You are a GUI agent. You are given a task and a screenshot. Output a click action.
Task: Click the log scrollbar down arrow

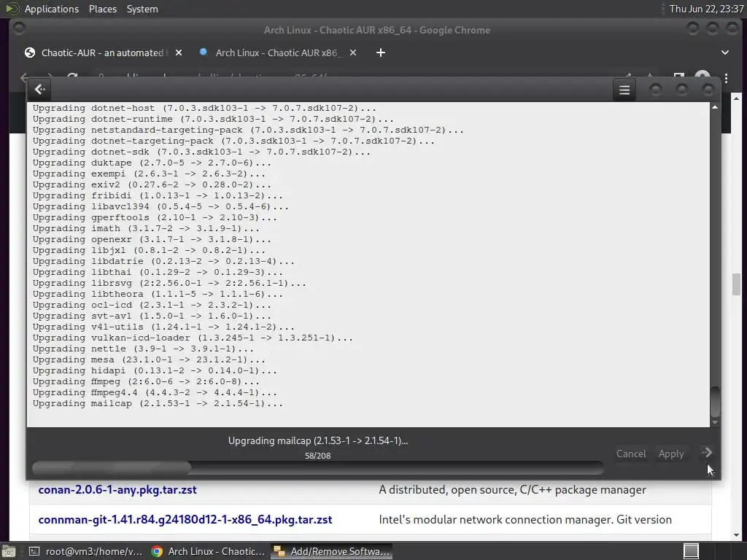point(715,422)
